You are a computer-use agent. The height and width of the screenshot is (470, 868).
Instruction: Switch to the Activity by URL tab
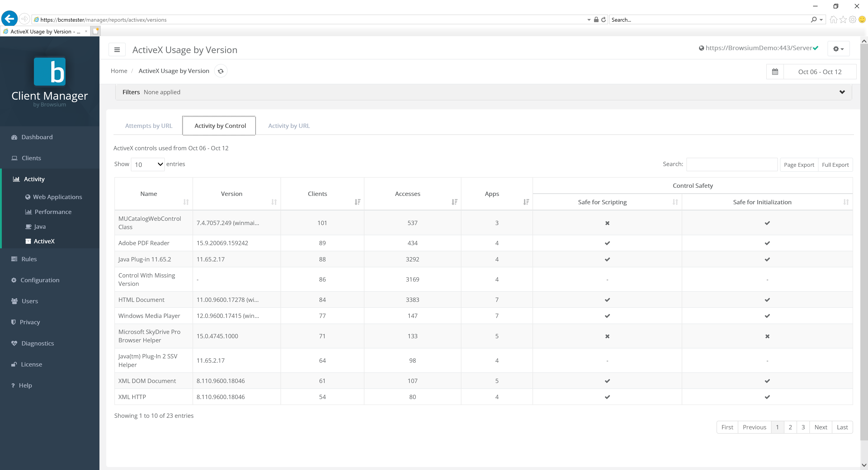(x=289, y=125)
